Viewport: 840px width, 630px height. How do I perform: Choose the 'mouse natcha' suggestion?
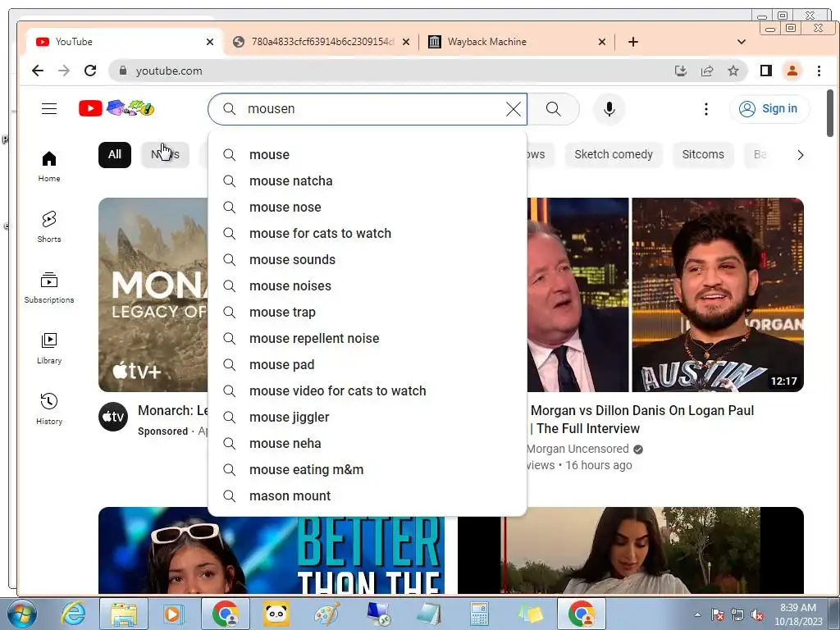(x=367, y=181)
